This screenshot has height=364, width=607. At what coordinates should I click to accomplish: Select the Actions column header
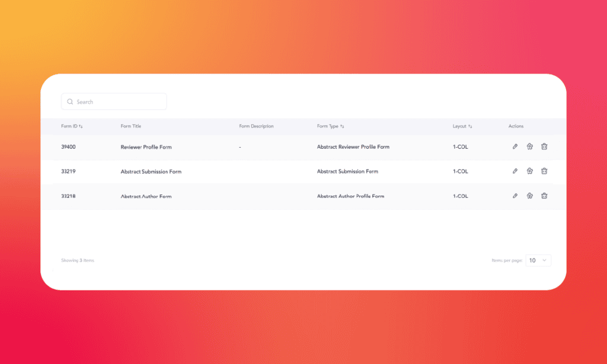coord(516,126)
